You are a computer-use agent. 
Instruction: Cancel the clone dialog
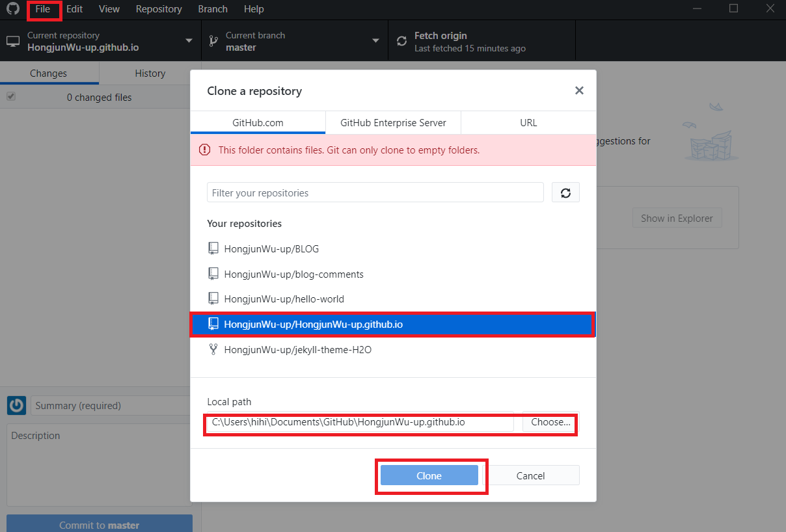click(x=530, y=475)
